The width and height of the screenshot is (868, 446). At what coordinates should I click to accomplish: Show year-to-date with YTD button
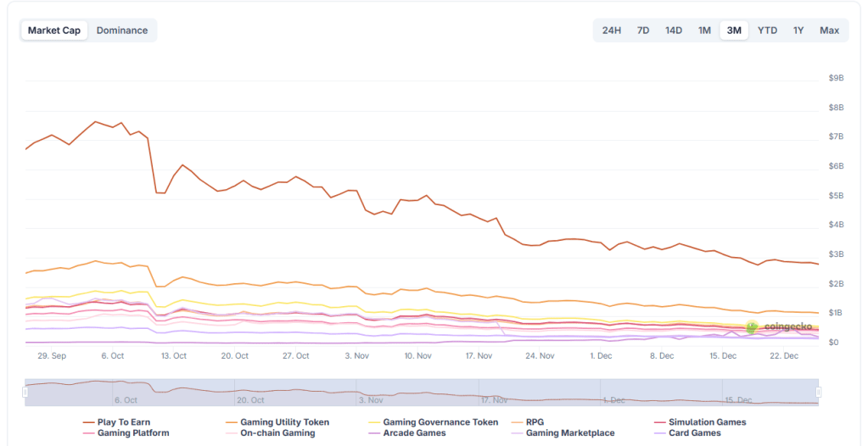tap(767, 31)
